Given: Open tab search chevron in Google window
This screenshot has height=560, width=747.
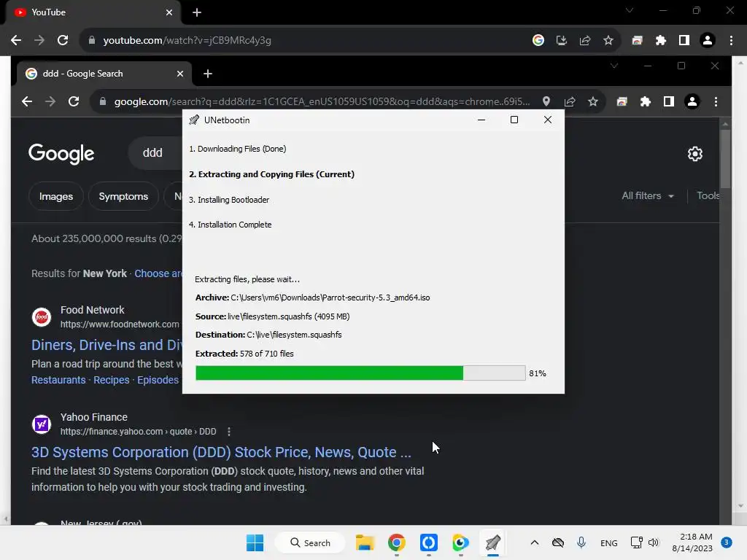Looking at the screenshot, I should coord(614,66).
